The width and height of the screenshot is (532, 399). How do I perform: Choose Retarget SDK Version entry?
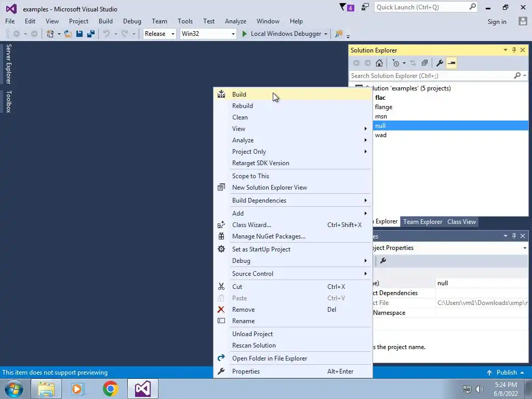click(261, 163)
